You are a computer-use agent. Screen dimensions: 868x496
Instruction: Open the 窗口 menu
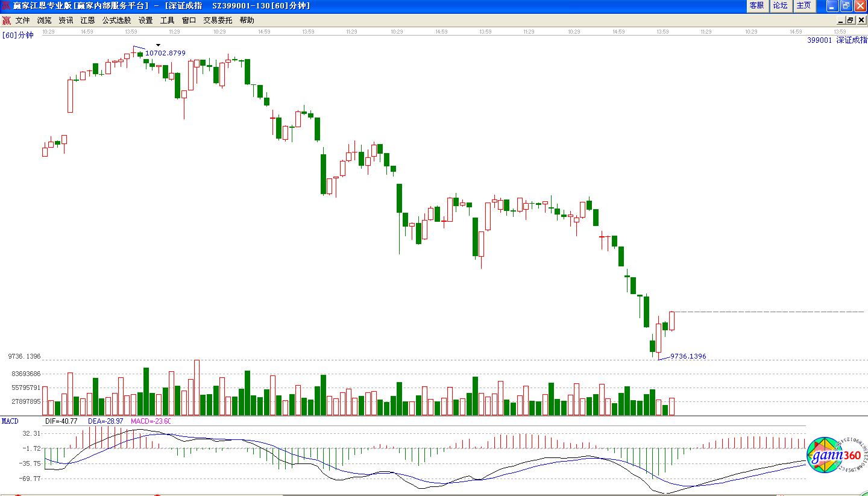[x=189, y=20]
